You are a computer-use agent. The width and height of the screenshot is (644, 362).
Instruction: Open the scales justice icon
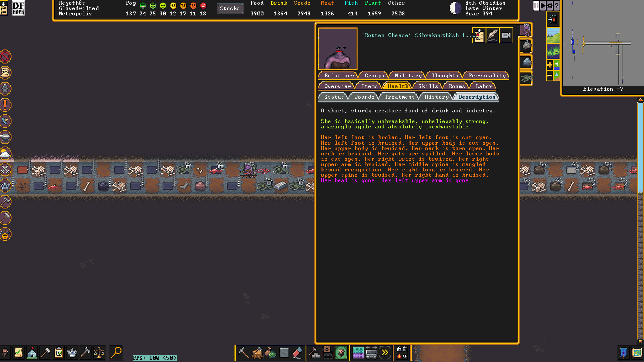coord(99,353)
